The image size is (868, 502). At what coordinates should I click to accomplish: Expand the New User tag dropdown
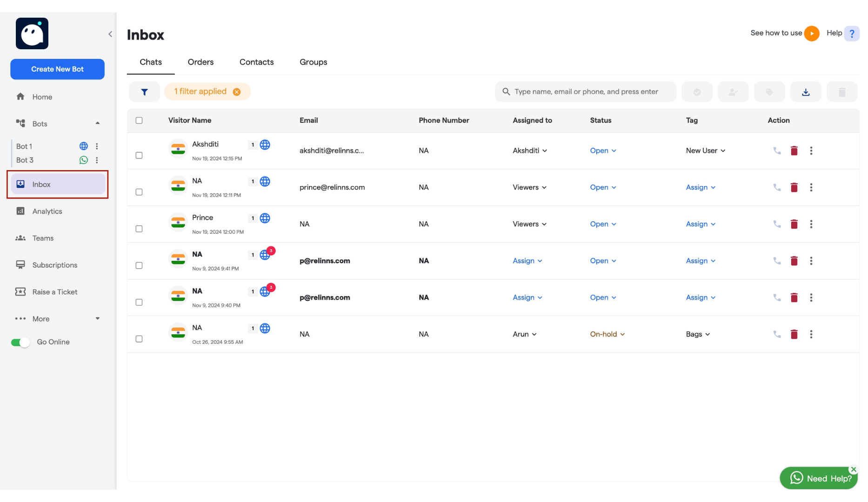click(705, 151)
